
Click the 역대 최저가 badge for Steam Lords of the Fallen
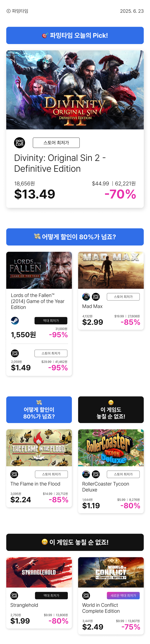click(51, 320)
